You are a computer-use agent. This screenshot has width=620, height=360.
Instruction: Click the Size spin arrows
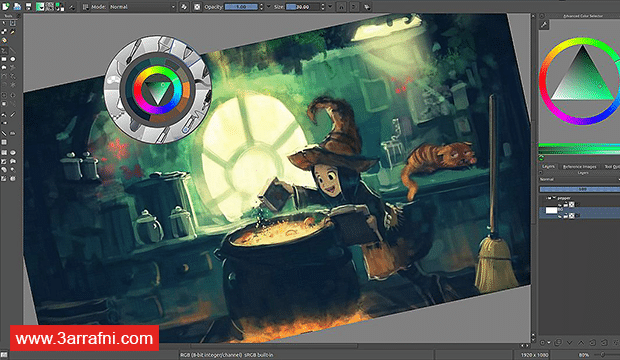[323, 7]
